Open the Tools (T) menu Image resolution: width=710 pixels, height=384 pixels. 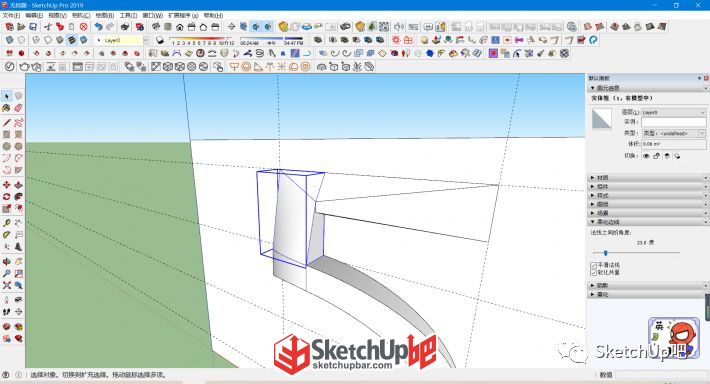(128, 15)
